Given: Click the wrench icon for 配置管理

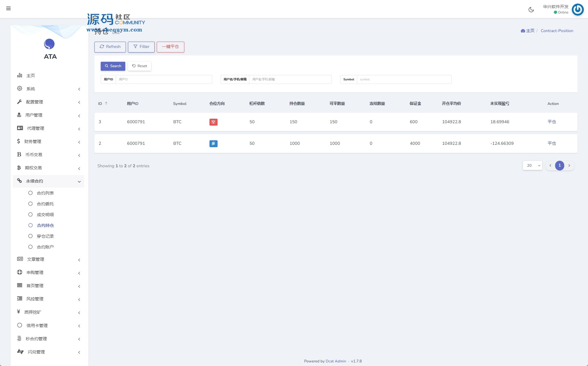Looking at the screenshot, I should pos(20,102).
